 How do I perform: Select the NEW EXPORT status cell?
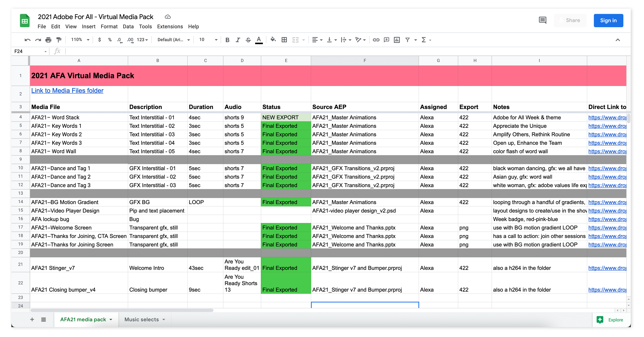pos(286,117)
